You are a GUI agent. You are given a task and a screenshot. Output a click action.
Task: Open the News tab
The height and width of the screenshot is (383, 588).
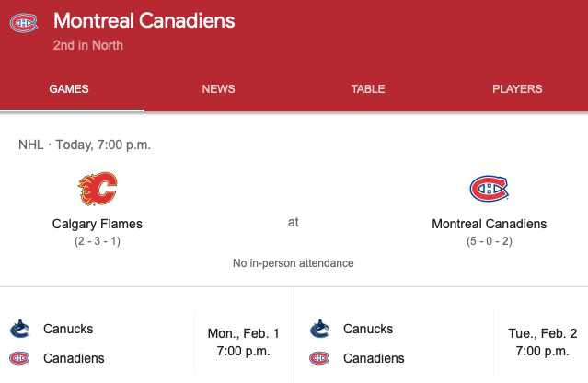(218, 89)
